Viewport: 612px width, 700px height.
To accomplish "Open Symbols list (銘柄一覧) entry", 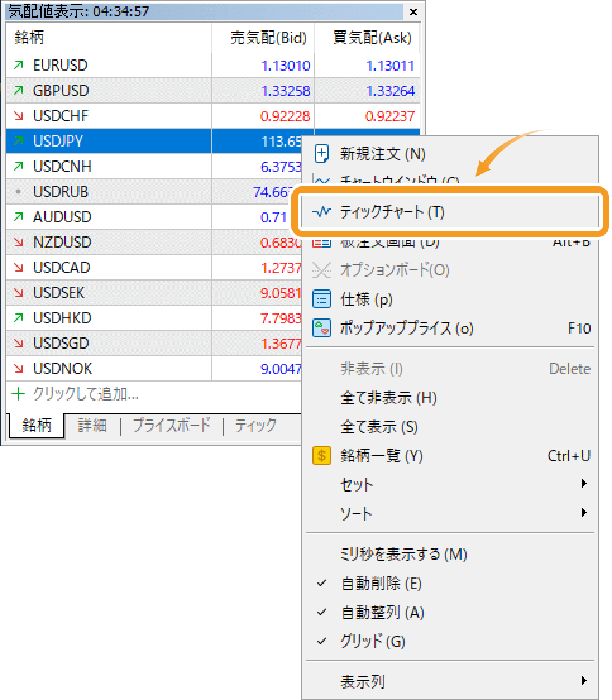I will pos(450,456).
